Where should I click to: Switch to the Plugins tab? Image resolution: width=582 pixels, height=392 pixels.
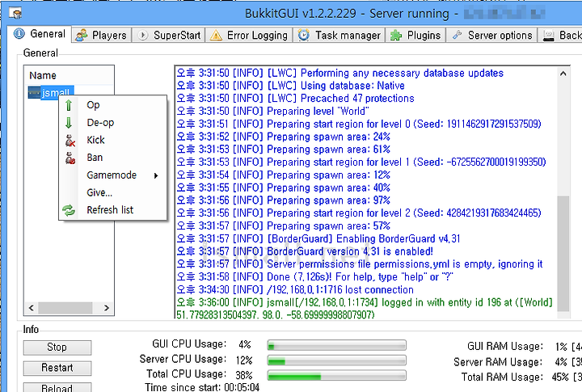coord(415,36)
